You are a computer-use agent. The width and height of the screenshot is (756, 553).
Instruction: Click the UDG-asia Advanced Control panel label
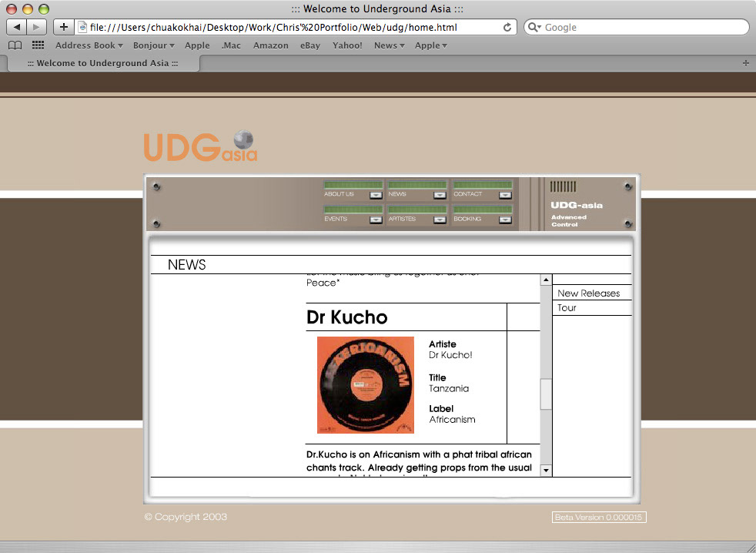click(576, 214)
